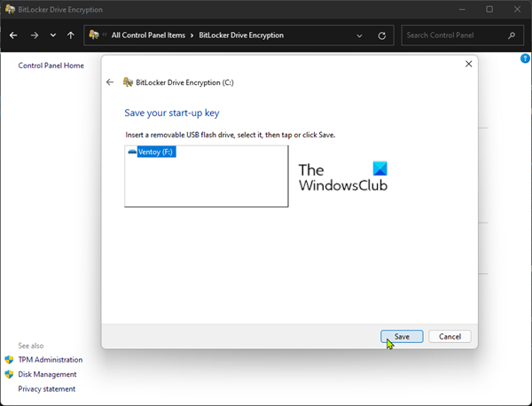Viewport: 532px width, 406px height.
Task: Click the Control Panel icon in address bar
Action: point(94,35)
